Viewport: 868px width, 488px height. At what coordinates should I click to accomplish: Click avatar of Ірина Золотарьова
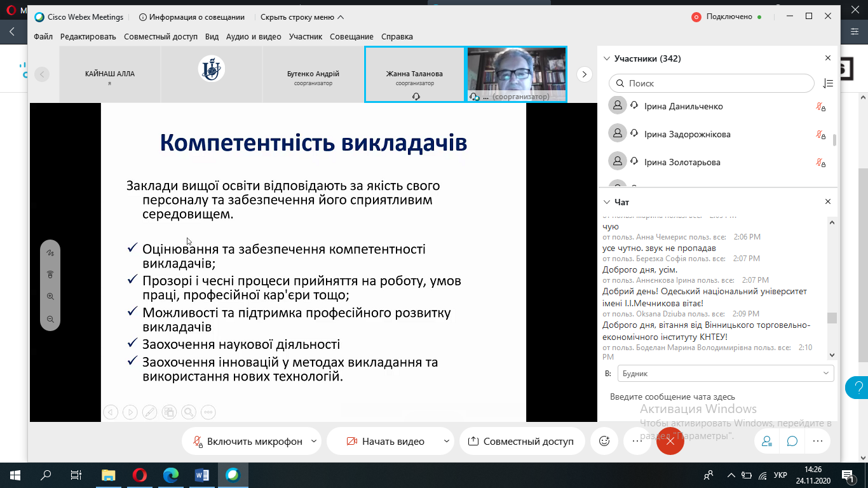click(617, 162)
